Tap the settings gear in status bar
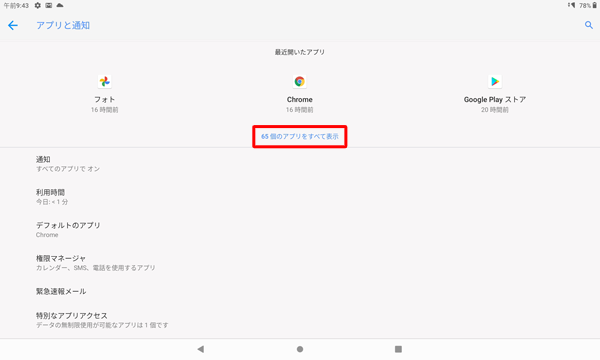600x360 pixels. coord(38,5)
